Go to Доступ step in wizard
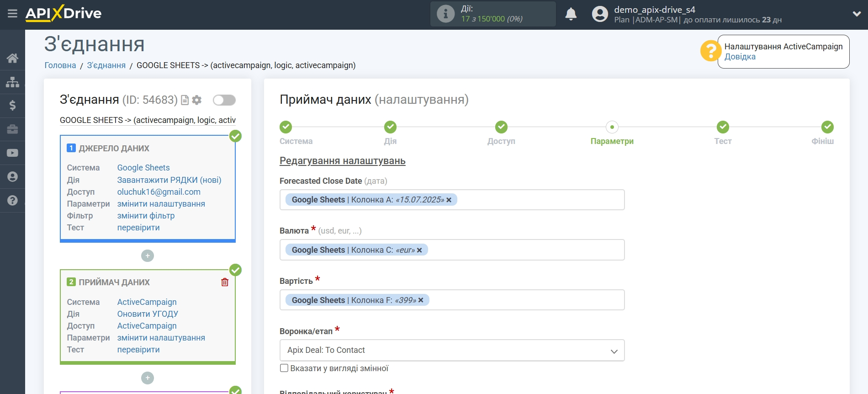The image size is (868, 394). [501, 127]
